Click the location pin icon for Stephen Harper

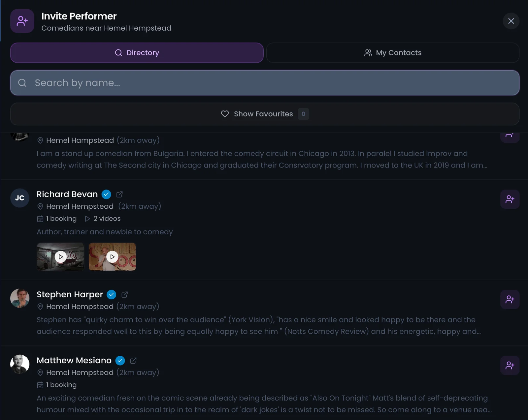point(40,307)
